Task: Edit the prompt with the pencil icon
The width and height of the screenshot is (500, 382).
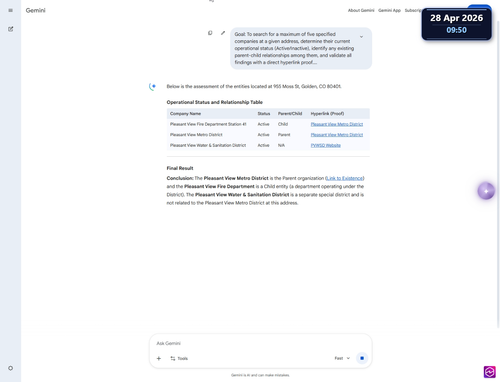Action: [223, 33]
